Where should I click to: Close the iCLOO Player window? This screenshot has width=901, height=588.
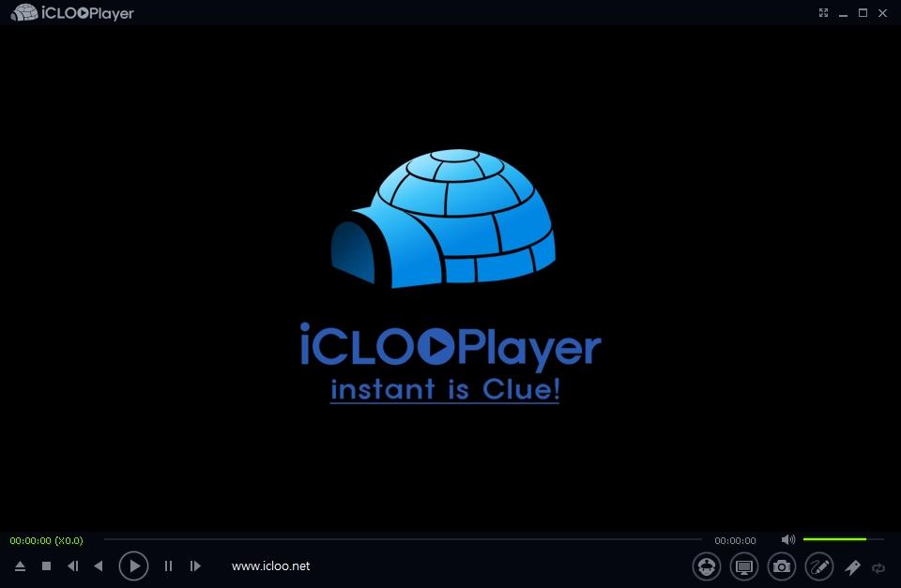pos(882,12)
